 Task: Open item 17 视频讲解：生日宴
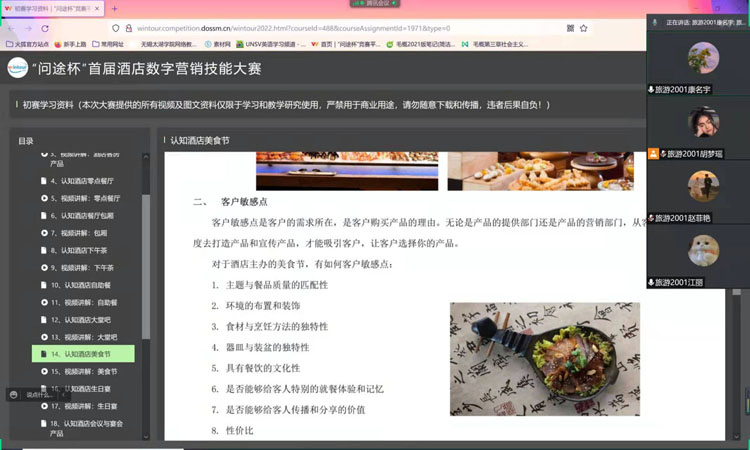tap(80, 406)
